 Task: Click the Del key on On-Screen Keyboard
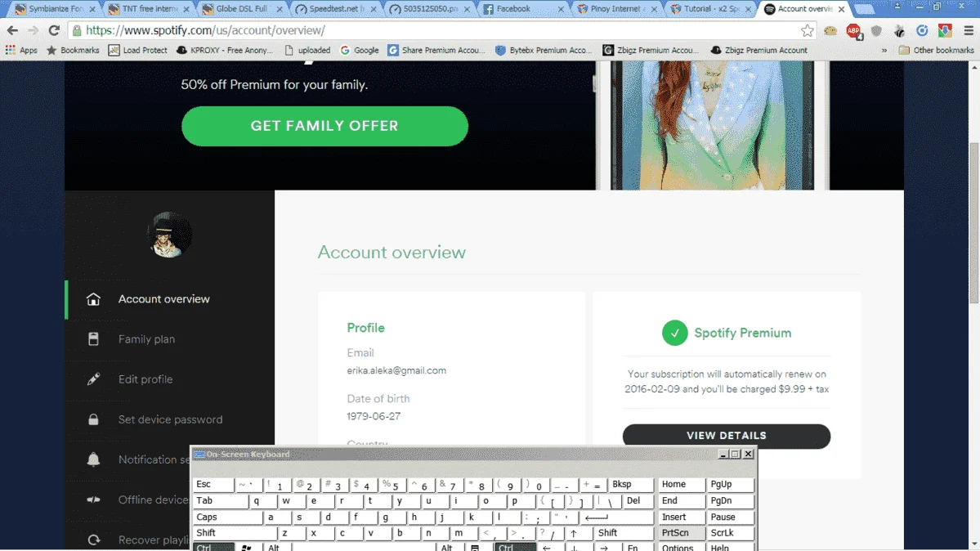point(638,501)
